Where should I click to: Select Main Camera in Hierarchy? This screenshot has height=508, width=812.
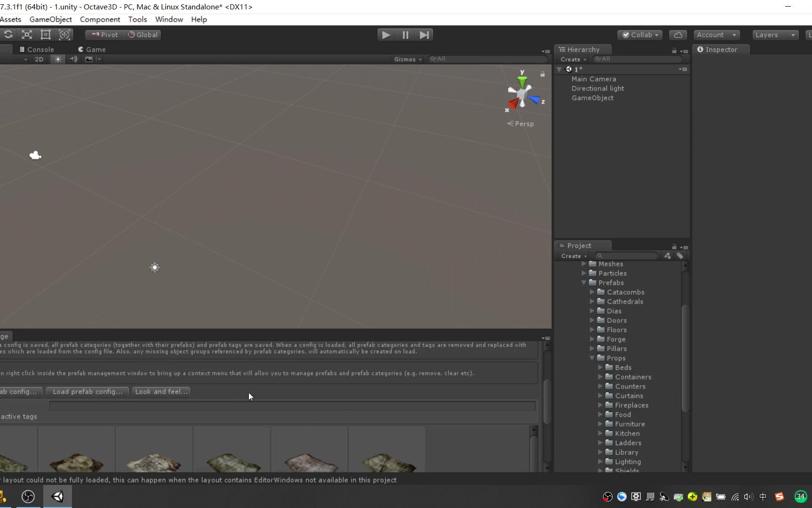coord(594,79)
